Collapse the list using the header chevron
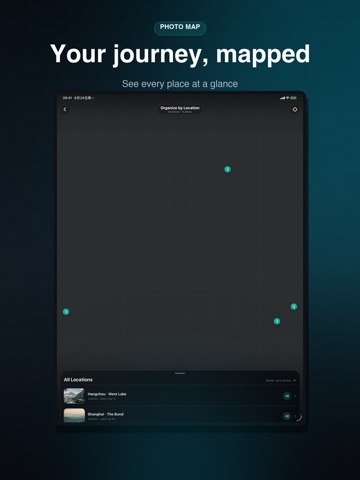 (x=295, y=380)
